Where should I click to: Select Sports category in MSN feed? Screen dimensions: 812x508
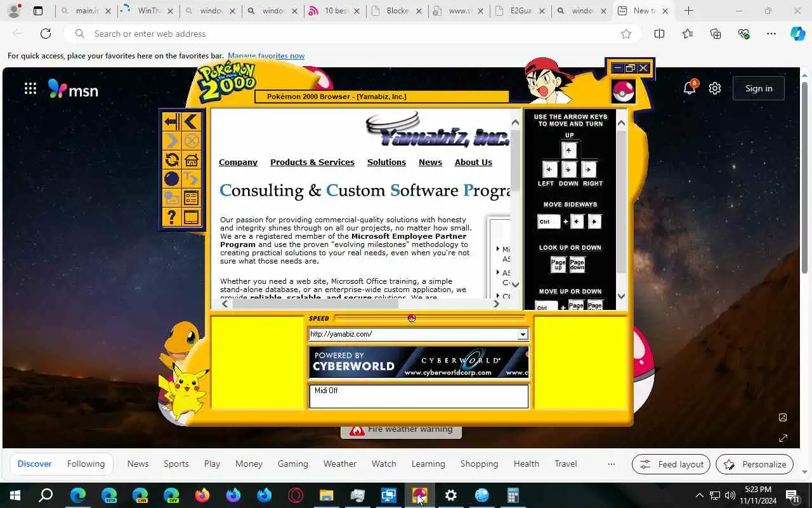[176, 464]
